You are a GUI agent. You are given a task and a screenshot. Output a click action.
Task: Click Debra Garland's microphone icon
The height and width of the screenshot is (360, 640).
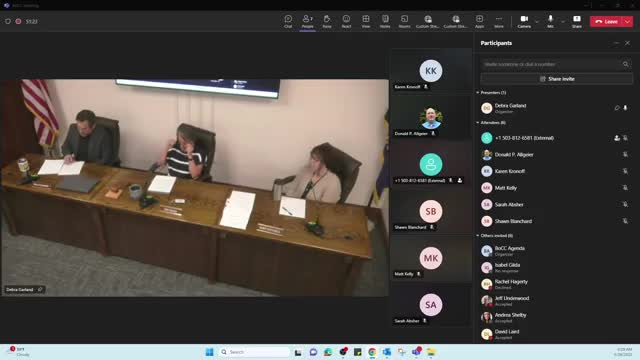[625, 108]
